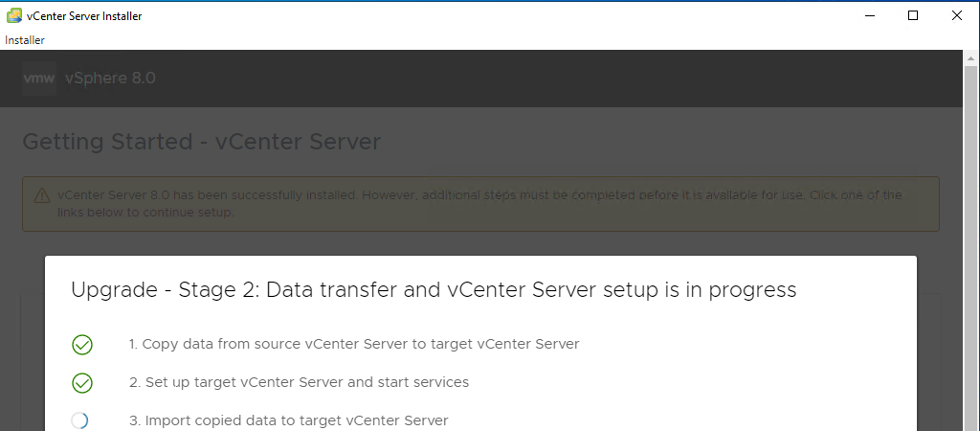Click the yellow warning triangle icon
The width and height of the screenshot is (980, 431).
tap(42, 195)
